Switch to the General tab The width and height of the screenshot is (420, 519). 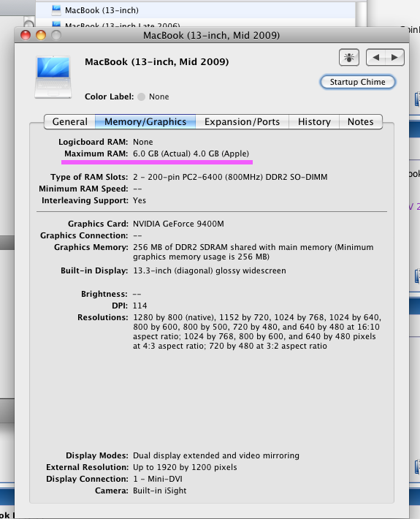(x=70, y=122)
